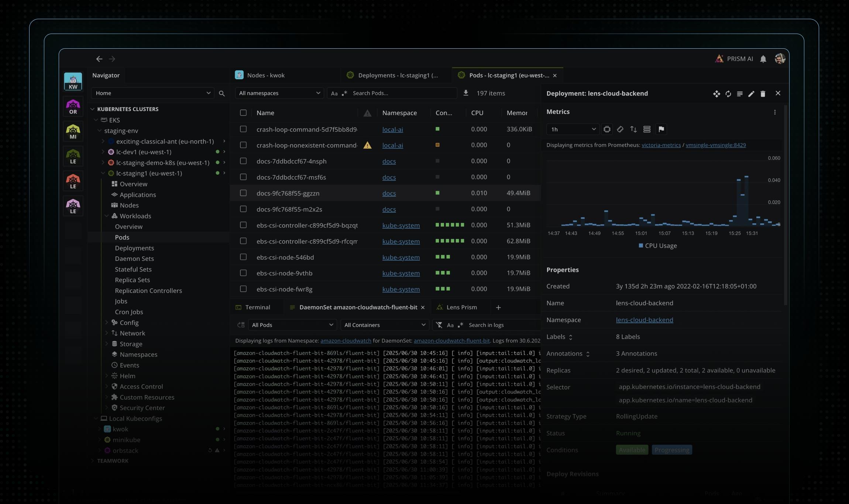Click the Navigator search magnifier icon
This screenshot has height=504, width=849.
[x=222, y=94]
